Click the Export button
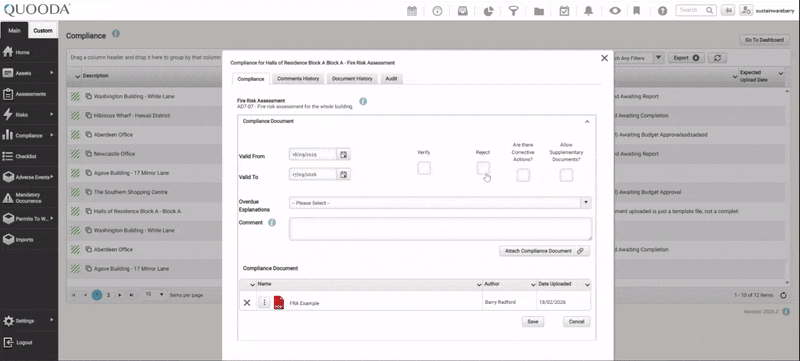800x361 pixels. 686,58
